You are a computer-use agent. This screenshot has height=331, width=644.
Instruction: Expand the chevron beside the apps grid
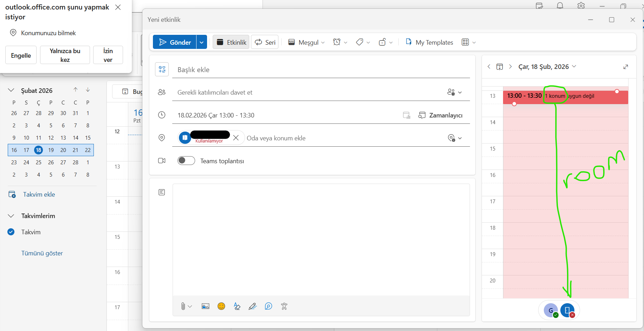(x=474, y=43)
